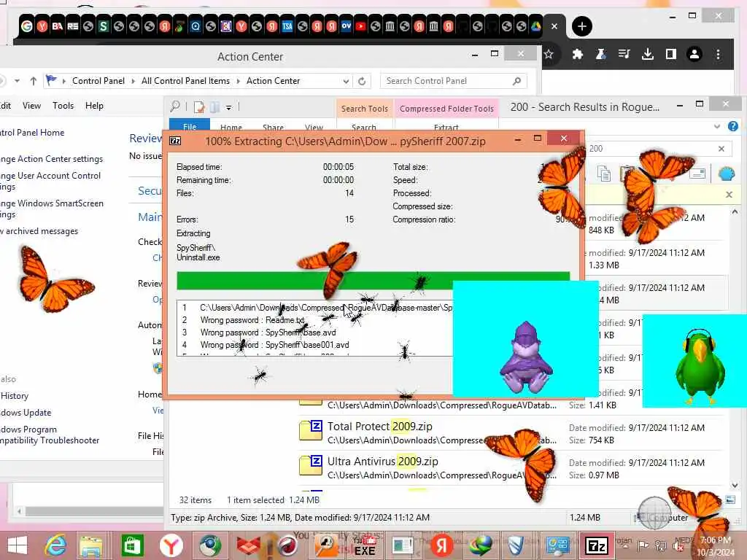Open Change Windows SmartScreen settings link
747x560 pixels.
point(52,209)
